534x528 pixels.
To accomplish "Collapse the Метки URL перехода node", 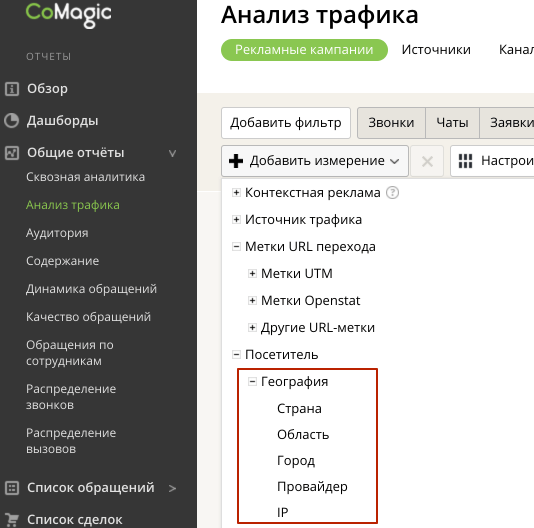I will [236, 246].
